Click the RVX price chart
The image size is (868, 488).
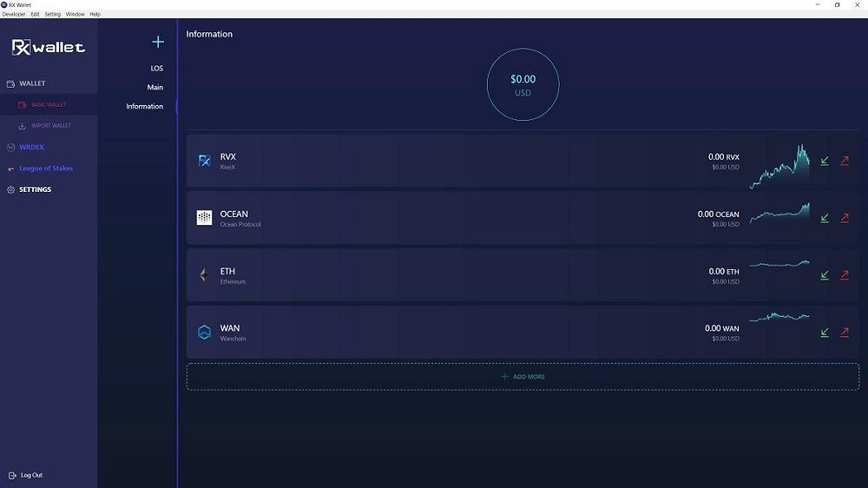point(780,166)
